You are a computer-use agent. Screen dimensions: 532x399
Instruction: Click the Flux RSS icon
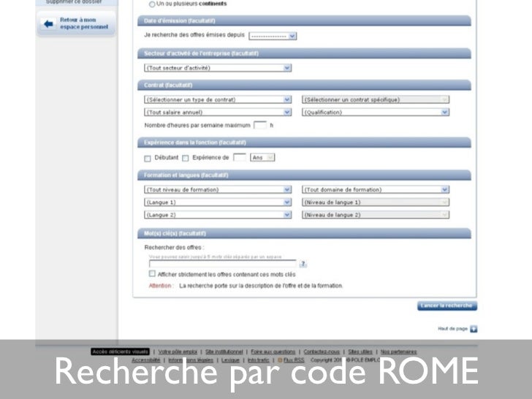click(x=280, y=360)
